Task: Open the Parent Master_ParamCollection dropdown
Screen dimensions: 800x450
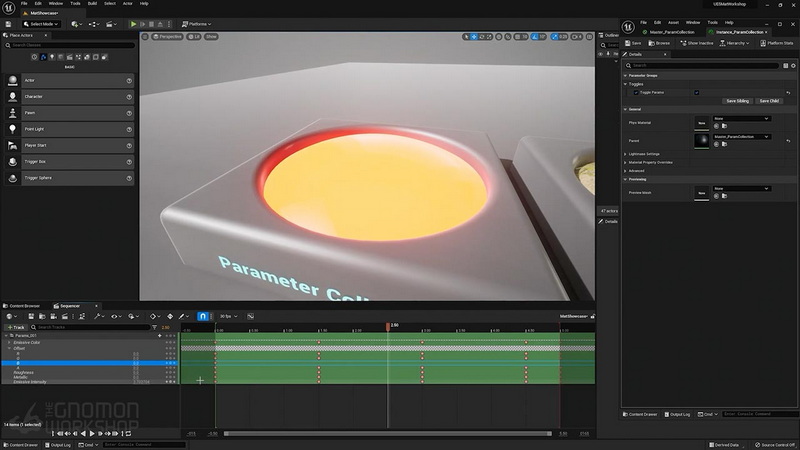Action: tap(741, 137)
